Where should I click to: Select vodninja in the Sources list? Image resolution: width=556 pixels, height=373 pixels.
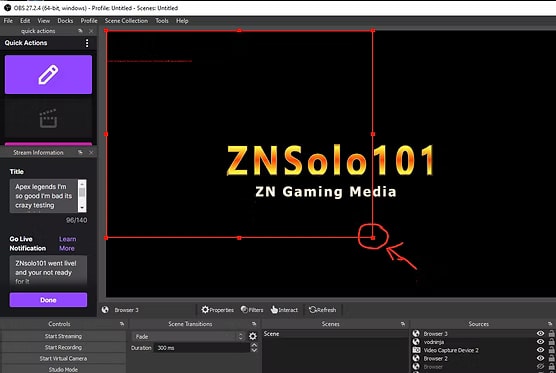[434, 342]
